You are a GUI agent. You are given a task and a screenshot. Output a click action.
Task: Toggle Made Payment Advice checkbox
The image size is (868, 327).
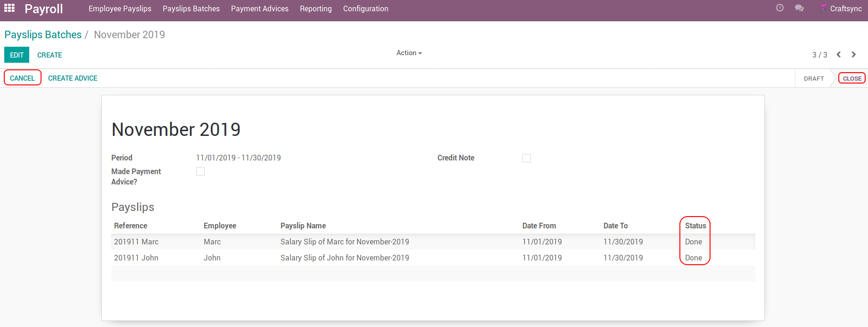click(x=200, y=171)
